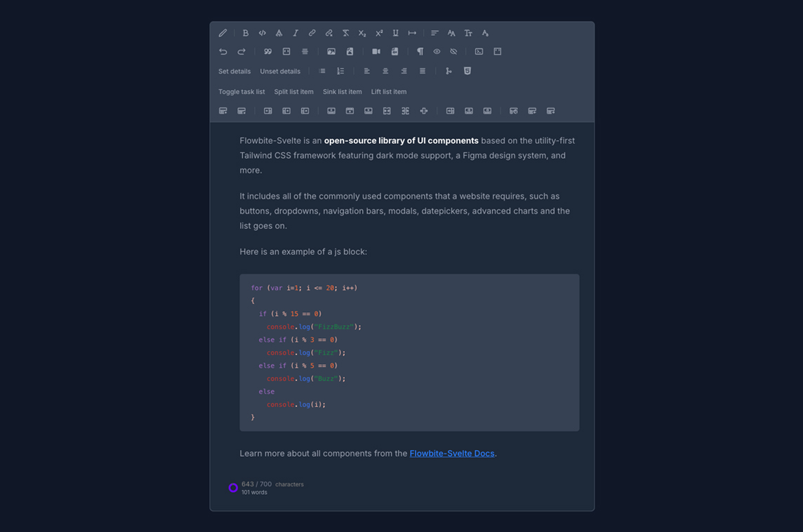Click the insert link icon
803x532 pixels.
[x=312, y=33]
